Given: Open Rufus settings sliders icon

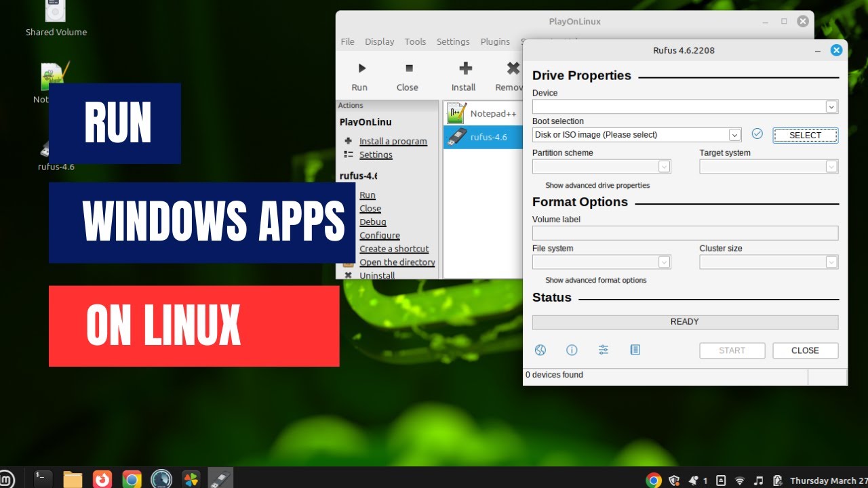Looking at the screenshot, I should (x=604, y=350).
